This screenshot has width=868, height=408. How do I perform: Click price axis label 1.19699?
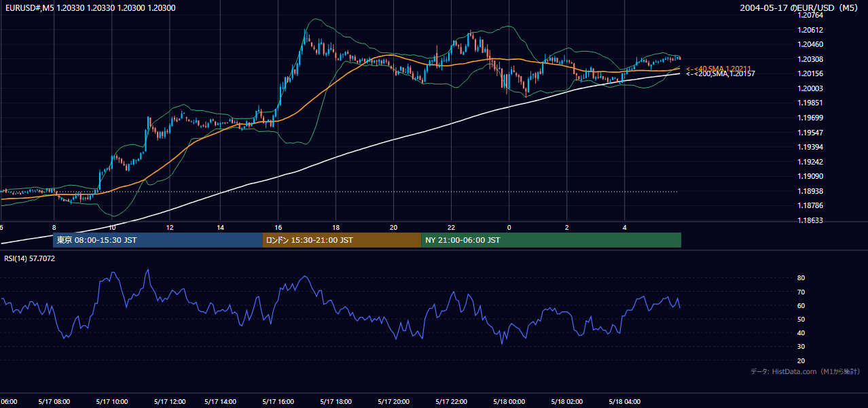click(810, 118)
